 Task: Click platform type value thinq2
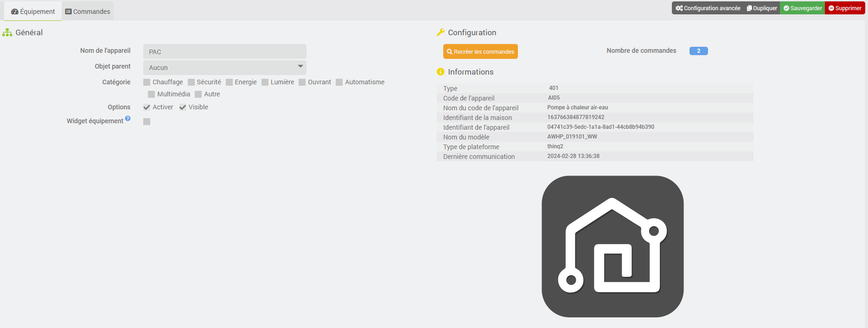[x=555, y=146]
